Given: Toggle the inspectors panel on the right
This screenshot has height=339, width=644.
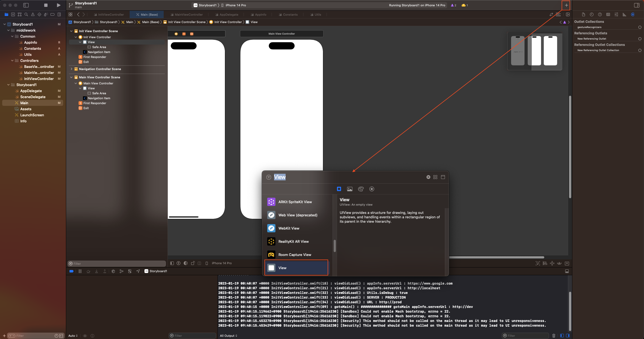Looking at the screenshot, I should (637, 5).
